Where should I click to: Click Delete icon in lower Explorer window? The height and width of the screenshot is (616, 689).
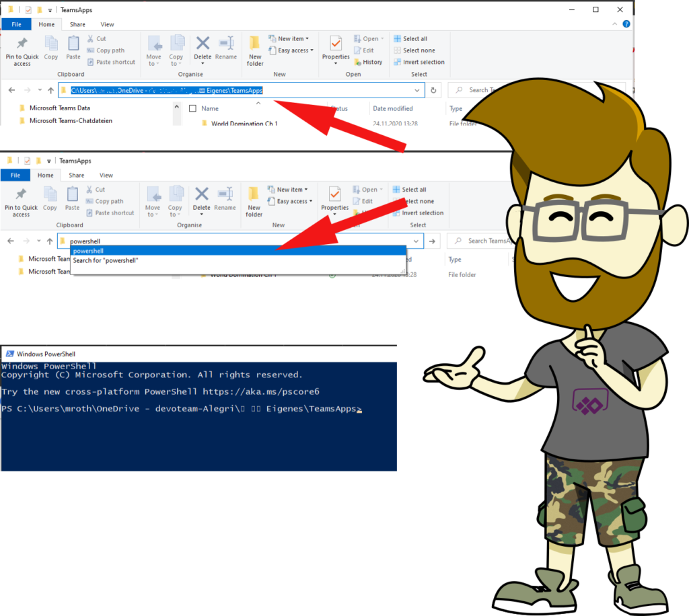tap(202, 198)
